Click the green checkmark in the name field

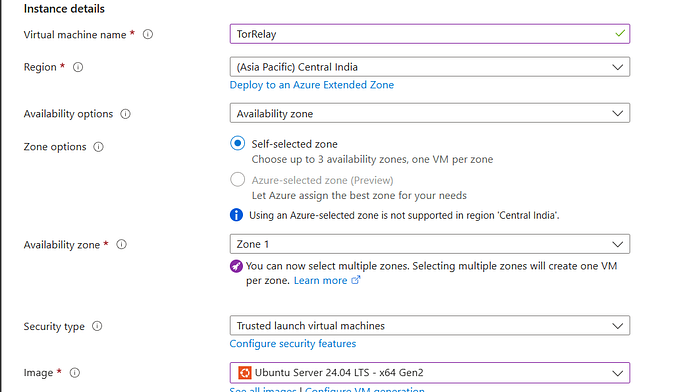(x=620, y=33)
